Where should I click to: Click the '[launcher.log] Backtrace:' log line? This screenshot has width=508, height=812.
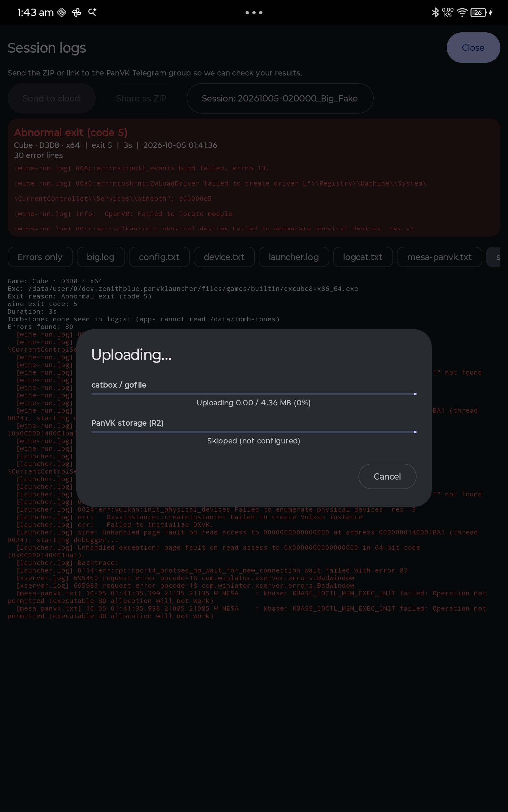pos(67,563)
